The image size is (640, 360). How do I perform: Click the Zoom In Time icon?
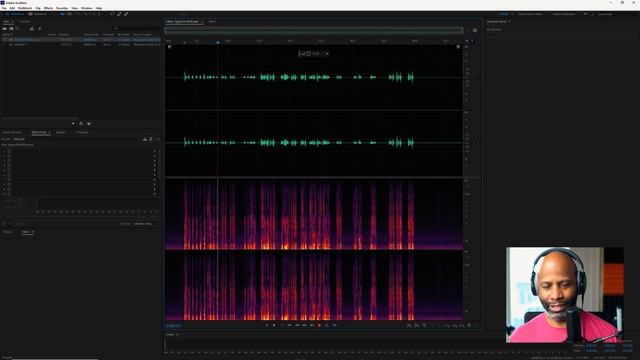[x=424, y=325]
